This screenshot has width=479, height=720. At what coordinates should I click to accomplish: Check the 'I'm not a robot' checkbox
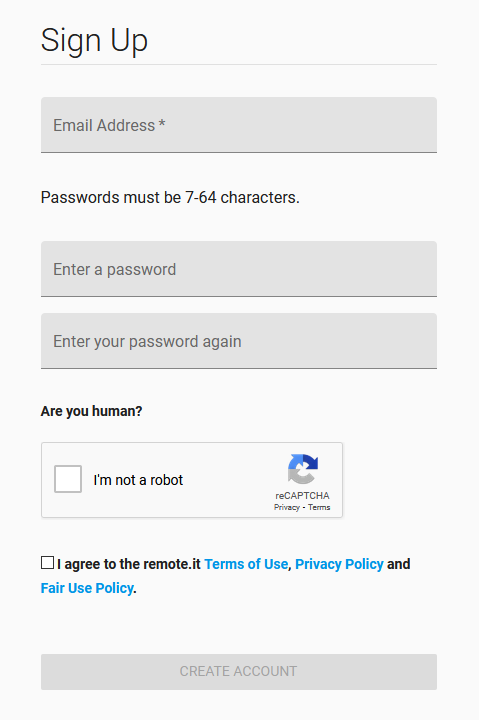pyautogui.click(x=68, y=479)
